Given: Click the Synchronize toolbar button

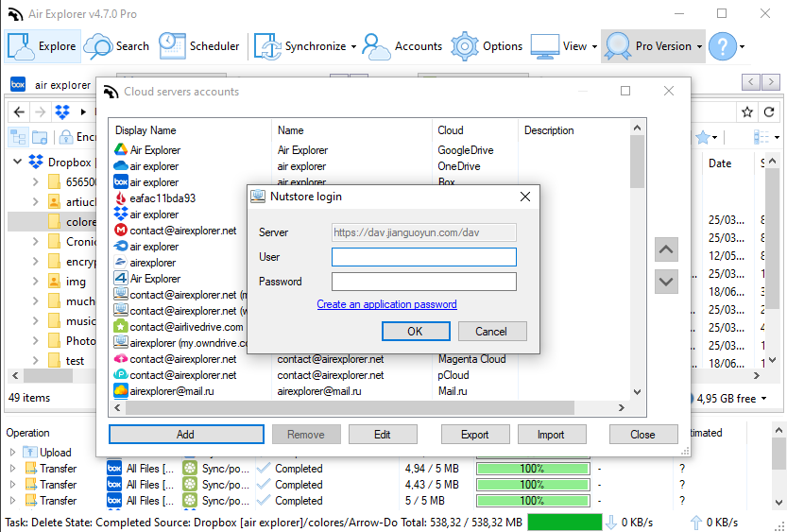Looking at the screenshot, I should pyautogui.click(x=300, y=46).
